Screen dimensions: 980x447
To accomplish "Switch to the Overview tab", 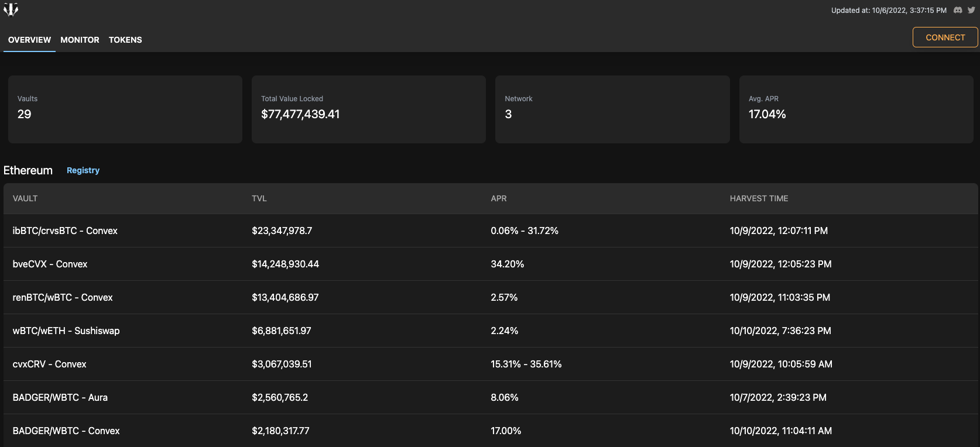I will coord(29,40).
